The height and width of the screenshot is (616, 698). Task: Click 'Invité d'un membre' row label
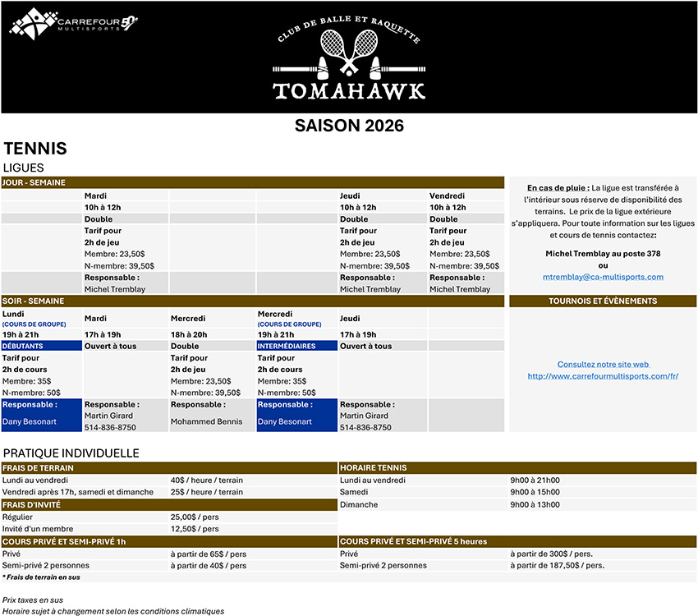pyautogui.click(x=38, y=529)
